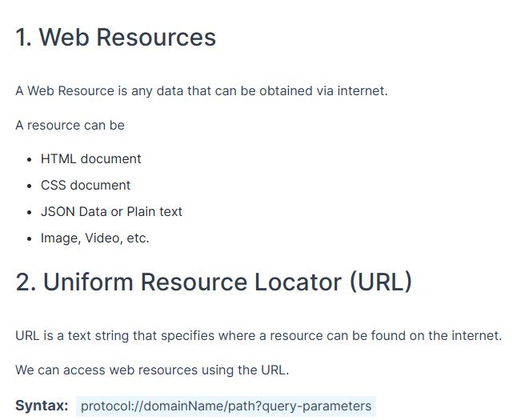Click the 'A resource can be' line
The height and width of the screenshot is (420, 513).
click(70, 126)
